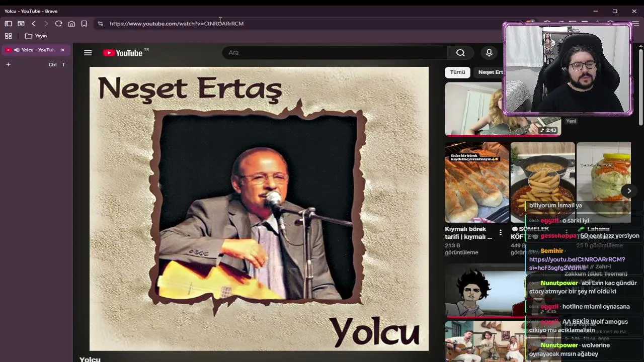
Task: Start voice search with microphone
Action: 489,53
